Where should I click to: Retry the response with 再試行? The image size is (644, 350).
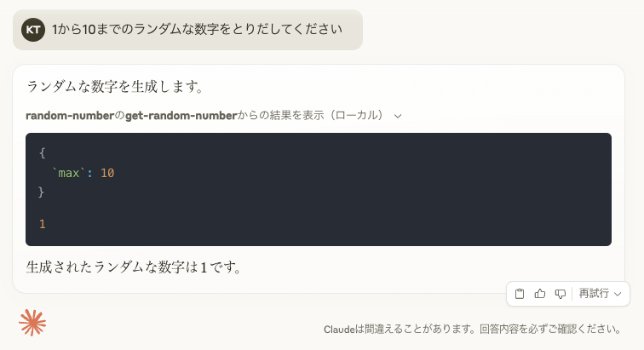coord(594,293)
